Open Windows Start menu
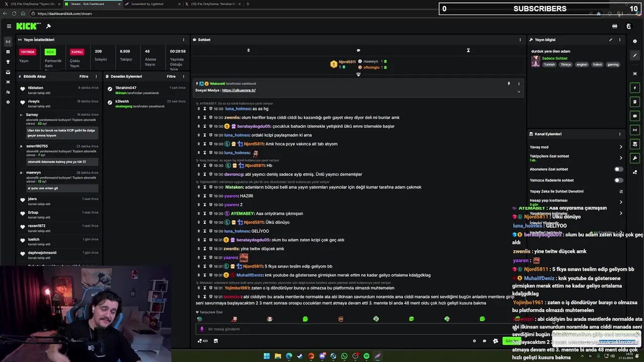The image size is (644, 362). coord(267,356)
